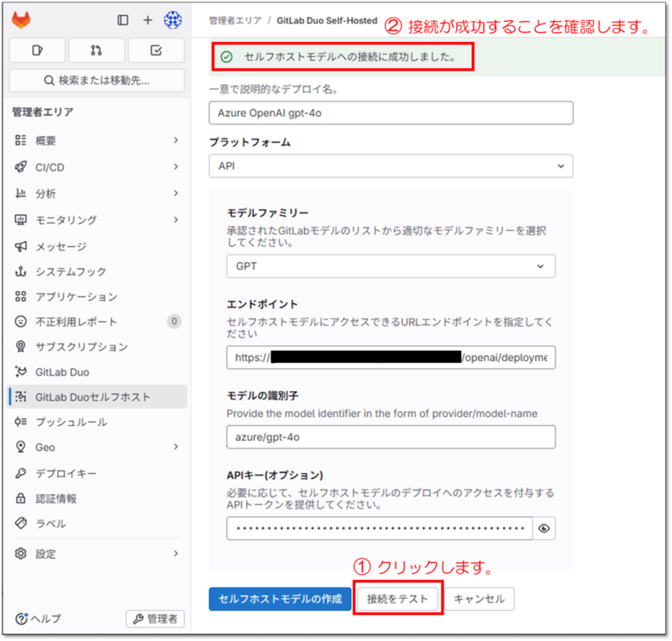Click the 認証情報 lock icon
The height and width of the screenshot is (641, 672).
point(20,498)
